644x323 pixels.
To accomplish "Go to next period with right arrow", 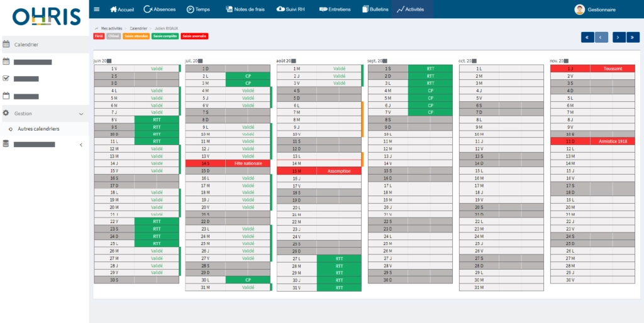I will tap(619, 37).
